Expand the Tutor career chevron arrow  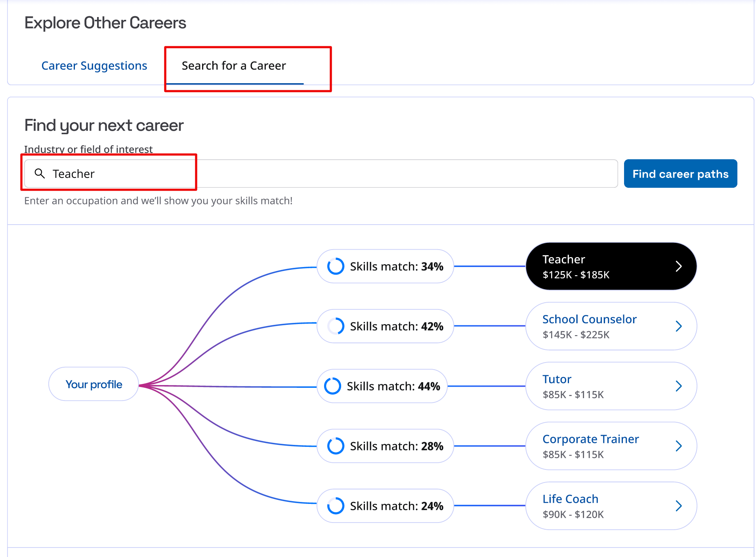coord(678,386)
